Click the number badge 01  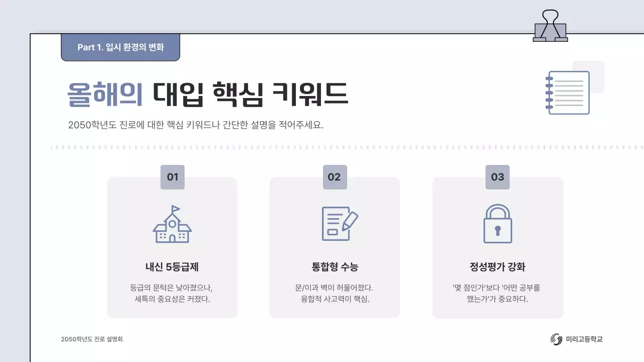[x=172, y=177]
